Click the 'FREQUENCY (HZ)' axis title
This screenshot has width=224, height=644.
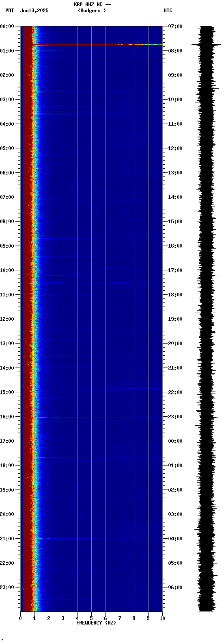(96, 623)
